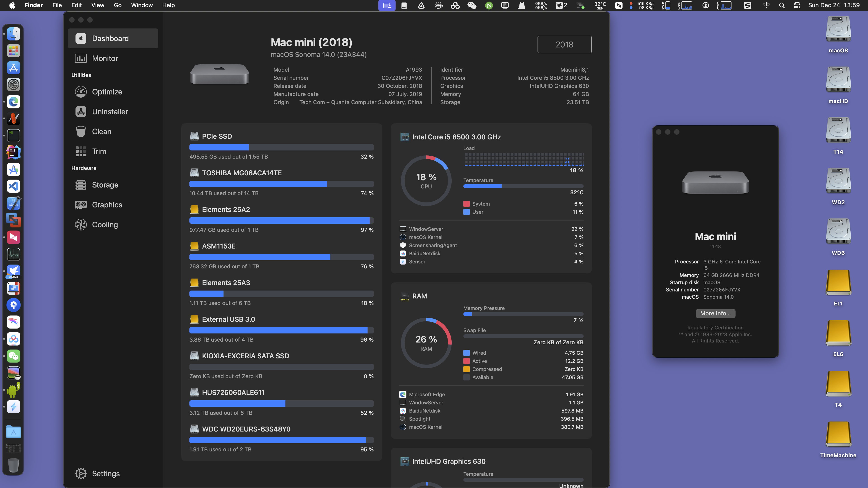
Task: Click the KIOXIA-EXCERIA SATA SSD icon
Action: [194, 356]
